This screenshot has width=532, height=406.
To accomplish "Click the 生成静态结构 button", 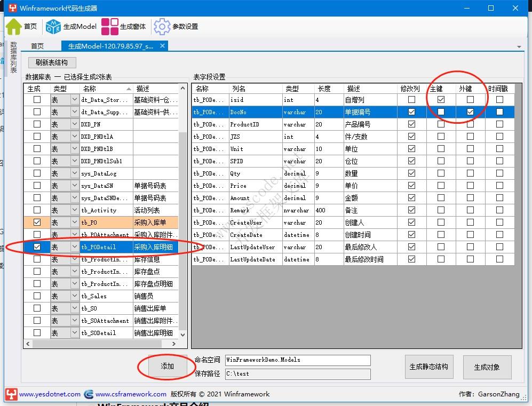I will tap(429, 367).
